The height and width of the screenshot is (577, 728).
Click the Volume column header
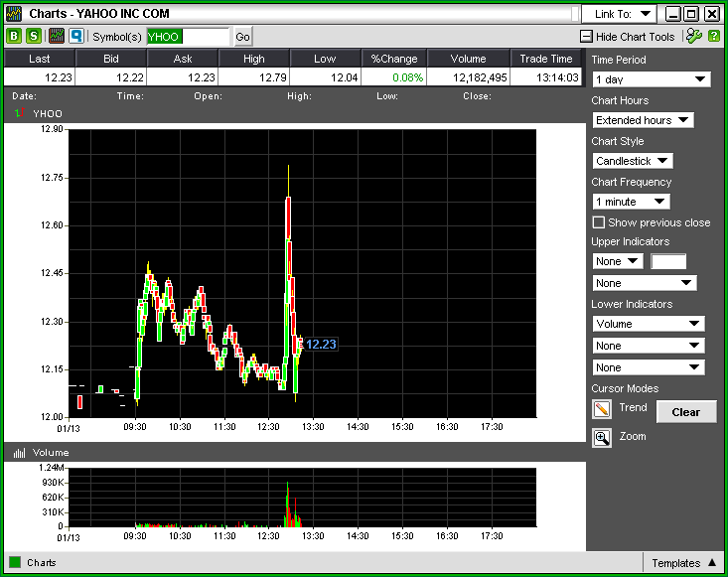pos(469,59)
